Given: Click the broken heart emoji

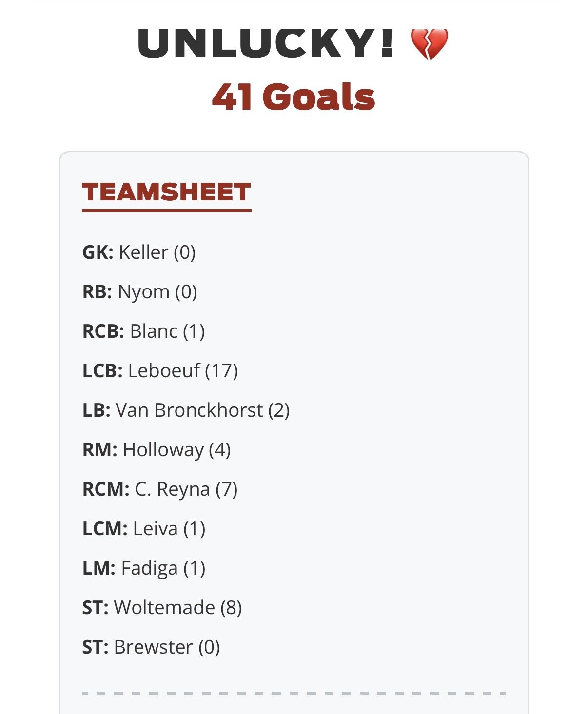Looking at the screenshot, I should [x=429, y=44].
